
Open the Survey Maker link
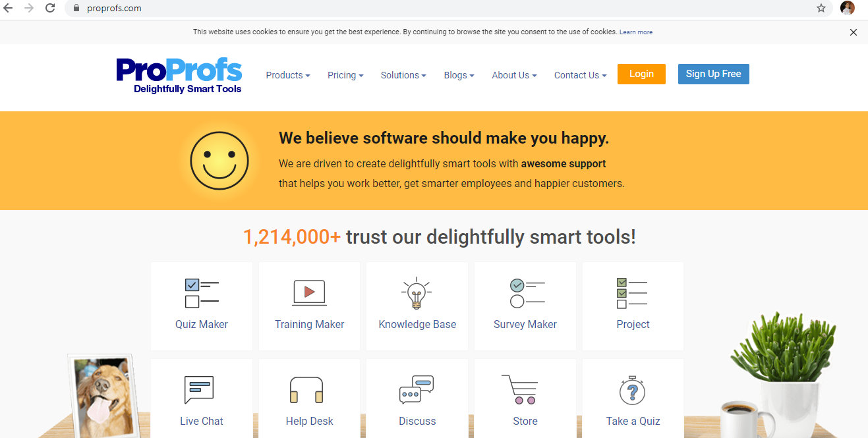pyautogui.click(x=525, y=324)
